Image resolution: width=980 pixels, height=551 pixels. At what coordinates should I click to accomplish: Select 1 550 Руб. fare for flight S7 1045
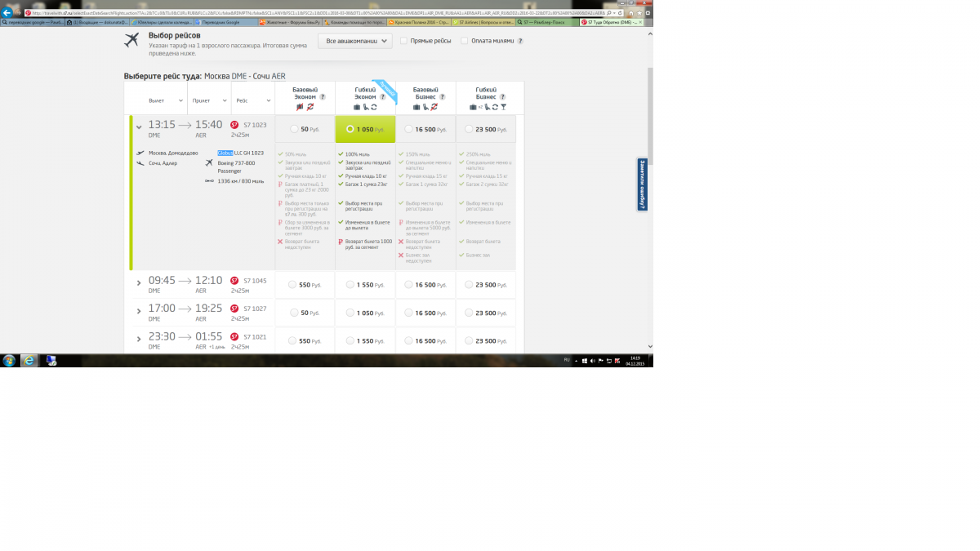pos(350,285)
